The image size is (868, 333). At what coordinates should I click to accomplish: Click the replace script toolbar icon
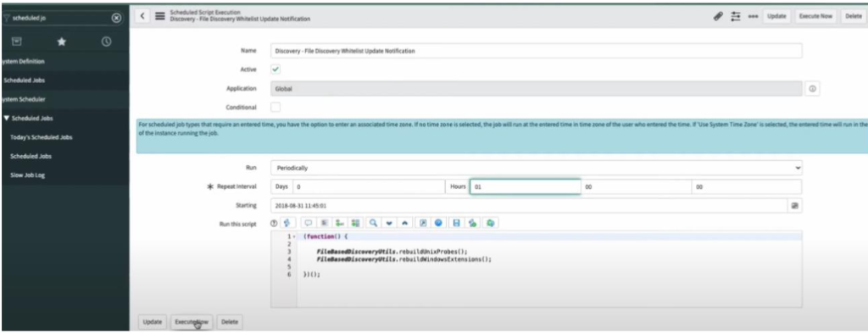pyautogui.click(x=341, y=223)
